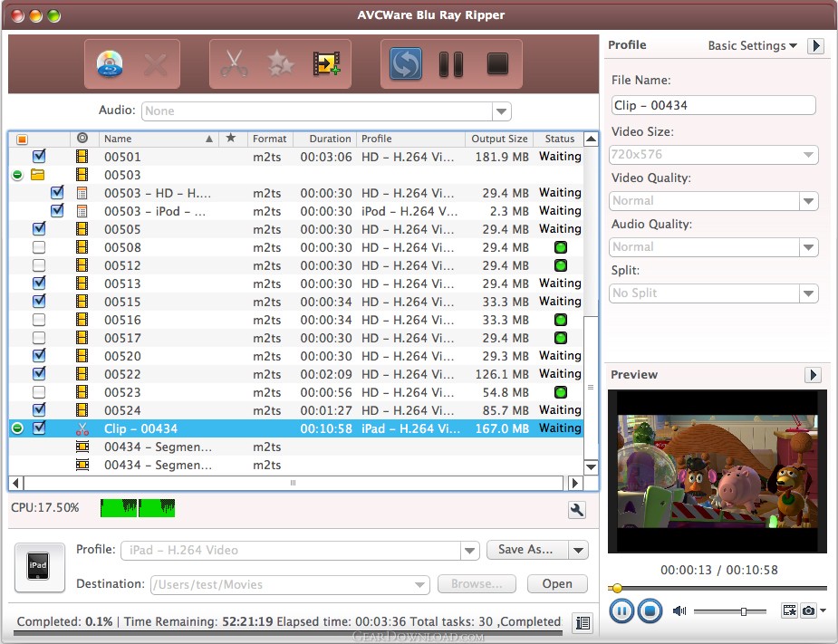This screenshot has height=644, width=838.
Task: Open the Audio Quality dropdown
Action: point(809,247)
